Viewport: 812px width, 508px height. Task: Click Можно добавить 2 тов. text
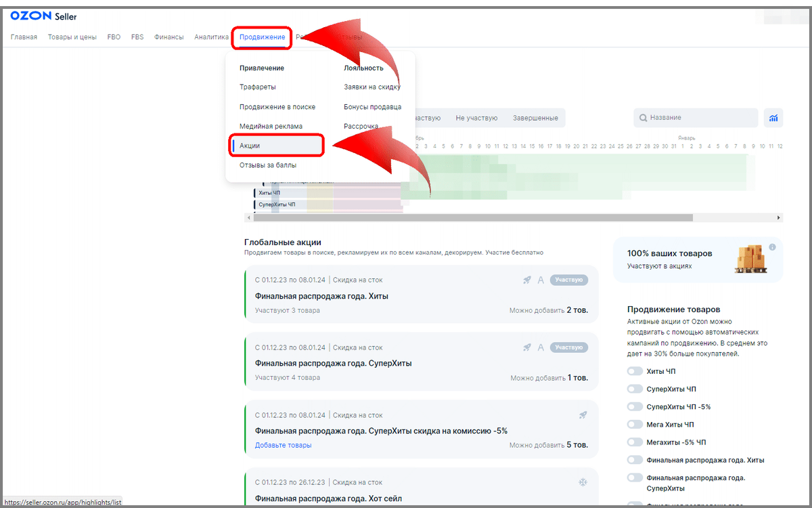(549, 310)
